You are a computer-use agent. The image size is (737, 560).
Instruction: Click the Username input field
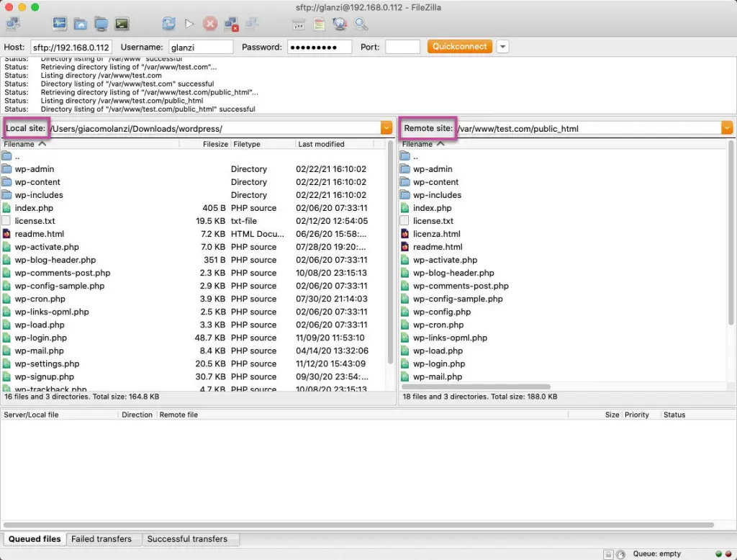point(201,47)
